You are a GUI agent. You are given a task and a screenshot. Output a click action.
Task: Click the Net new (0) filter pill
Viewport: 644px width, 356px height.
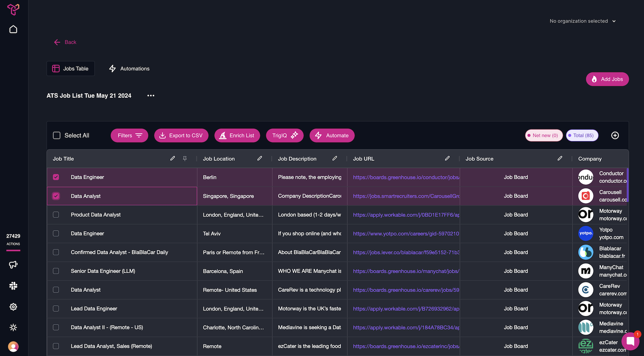[x=544, y=136]
